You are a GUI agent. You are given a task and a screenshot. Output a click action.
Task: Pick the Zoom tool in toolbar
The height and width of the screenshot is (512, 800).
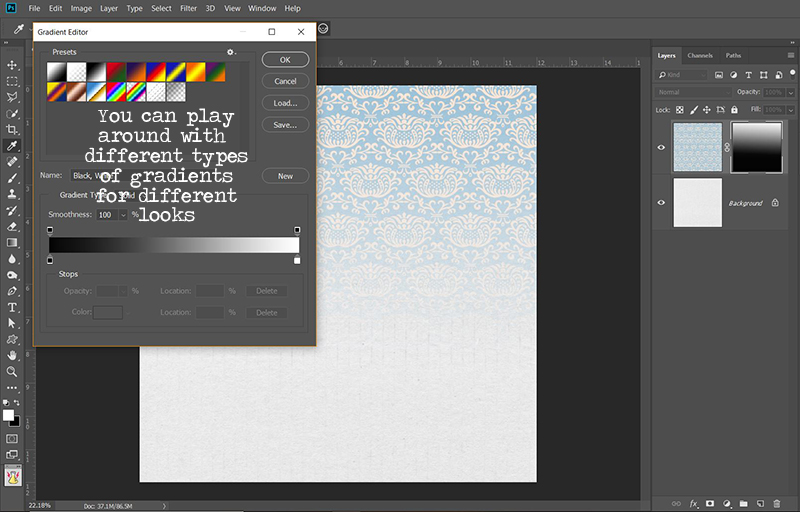(x=13, y=371)
